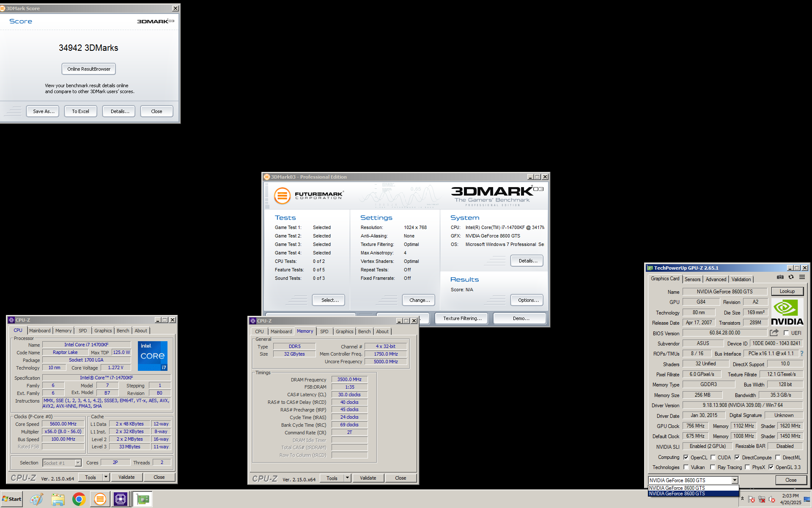Click Options button under Results in 3DMark03

(x=527, y=300)
